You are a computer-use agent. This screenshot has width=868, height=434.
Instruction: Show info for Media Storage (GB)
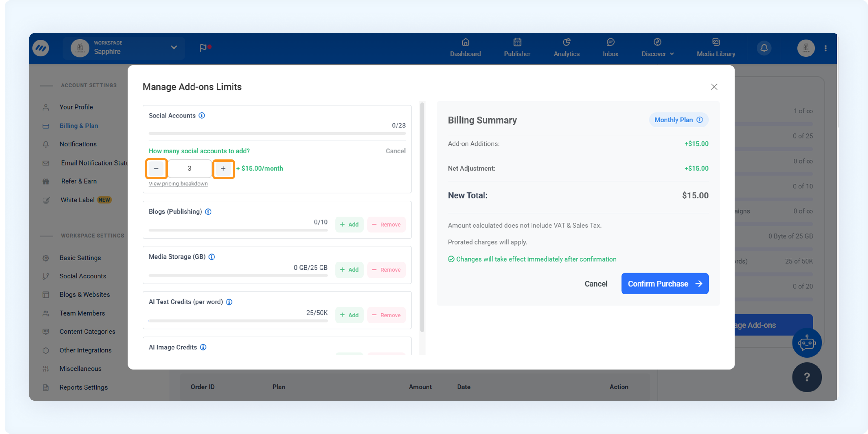click(x=212, y=257)
